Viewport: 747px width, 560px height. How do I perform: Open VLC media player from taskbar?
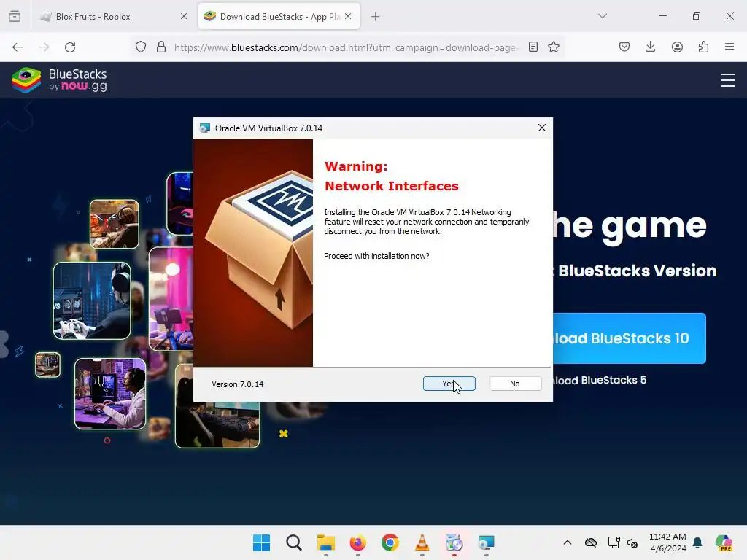tap(422, 542)
